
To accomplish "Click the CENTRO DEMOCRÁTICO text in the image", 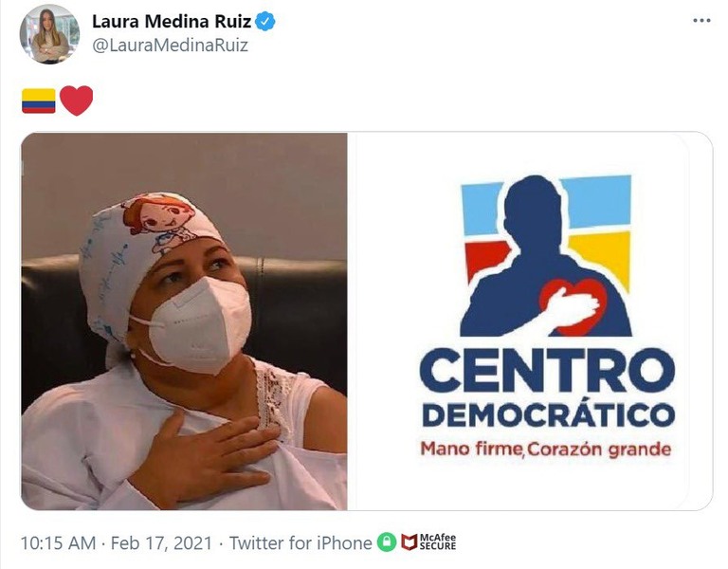I will tap(547, 387).
